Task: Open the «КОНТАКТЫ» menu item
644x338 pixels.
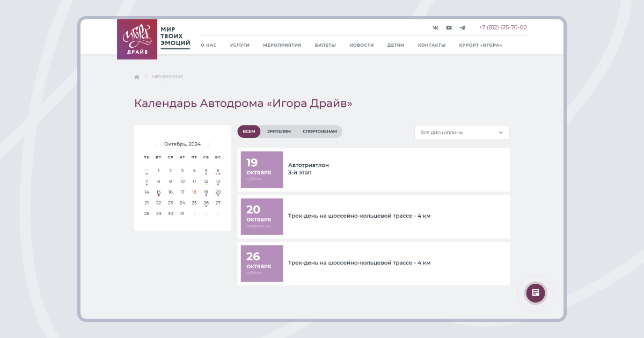Action: pos(432,45)
